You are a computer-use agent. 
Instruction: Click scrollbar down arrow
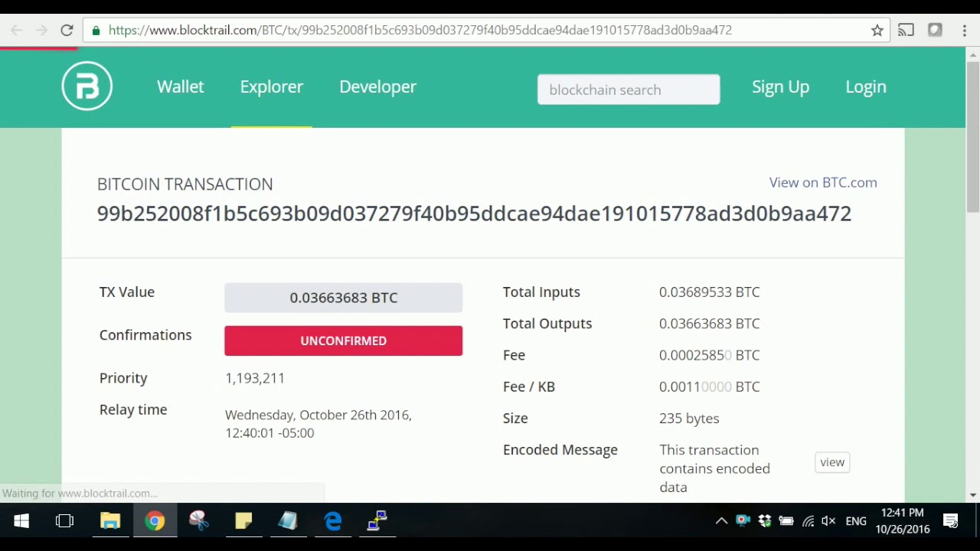point(973,495)
